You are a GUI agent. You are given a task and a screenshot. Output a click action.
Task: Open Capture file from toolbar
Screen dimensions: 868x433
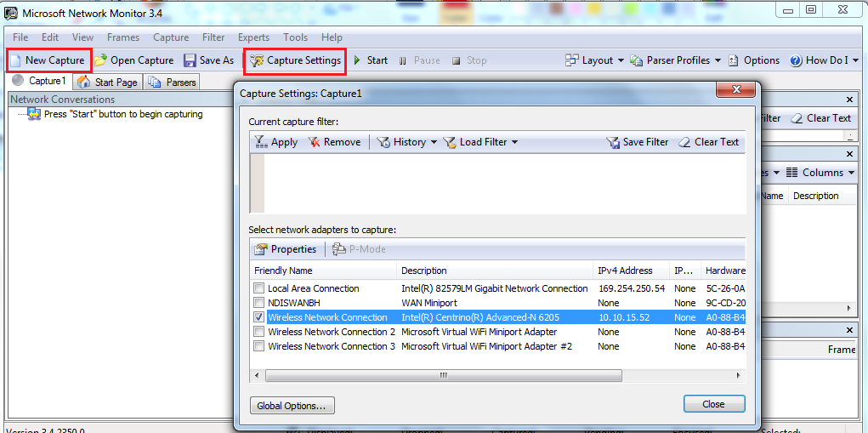101,60
